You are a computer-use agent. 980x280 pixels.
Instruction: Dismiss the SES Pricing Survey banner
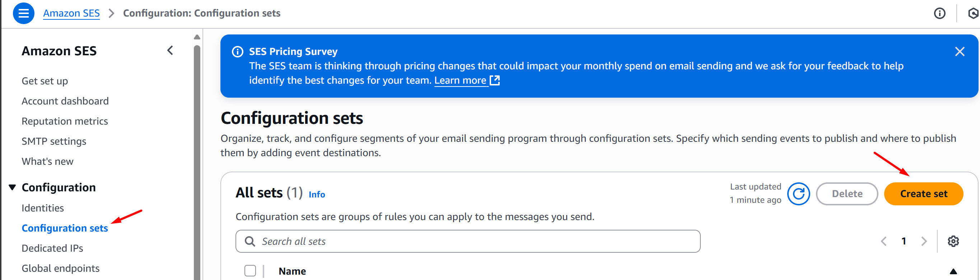[x=960, y=52]
